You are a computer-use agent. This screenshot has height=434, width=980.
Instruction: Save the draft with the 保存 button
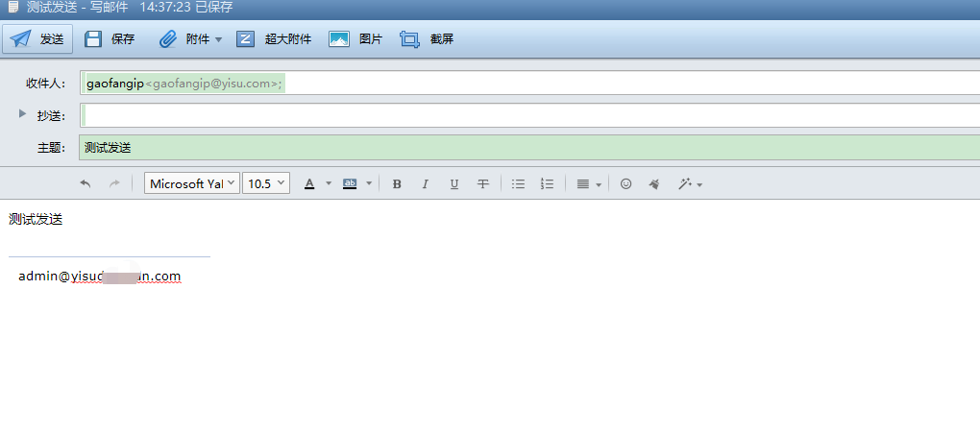coord(109,39)
